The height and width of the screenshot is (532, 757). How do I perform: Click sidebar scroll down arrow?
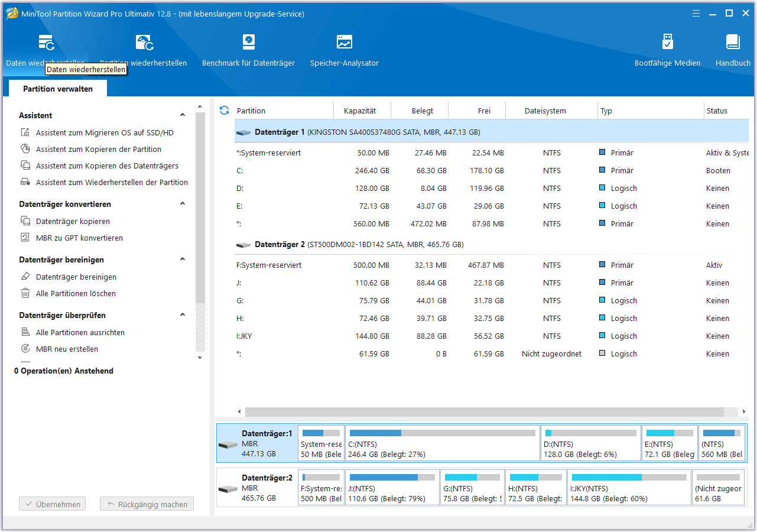[x=200, y=358]
